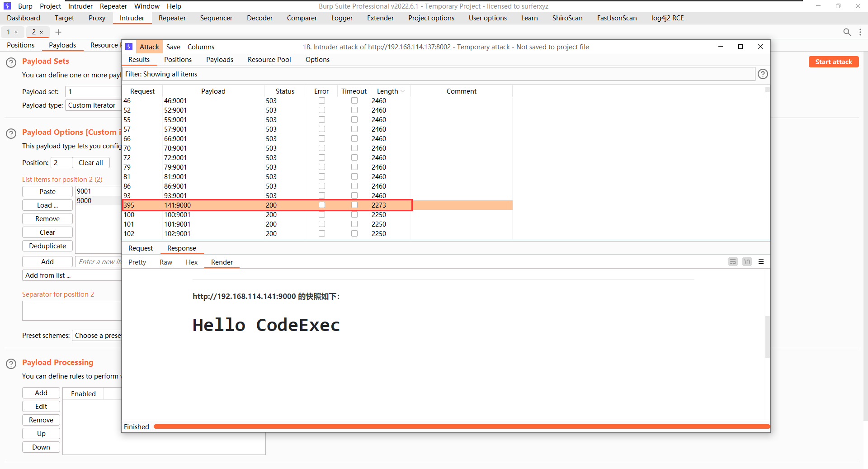
Task: Click the attack progress bar
Action: [x=462, y=426]
